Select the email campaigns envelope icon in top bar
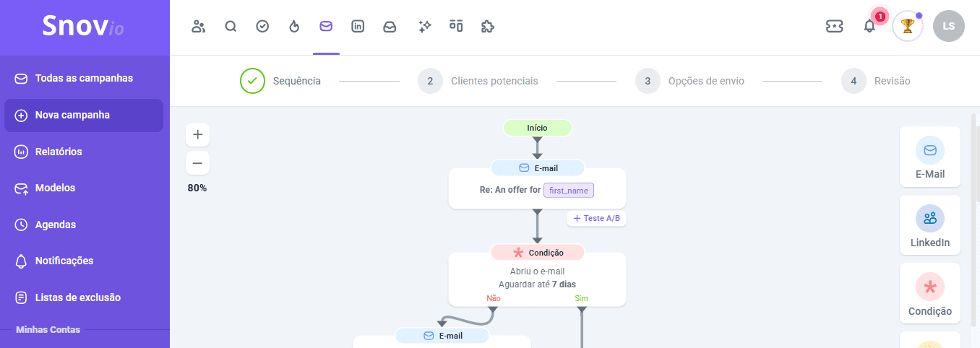980x348 pixels. [326, 27]
